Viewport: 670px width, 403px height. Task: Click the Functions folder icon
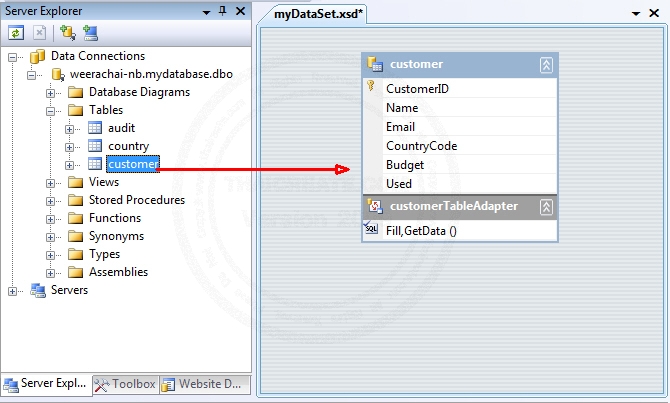click(x=76, y=218)
